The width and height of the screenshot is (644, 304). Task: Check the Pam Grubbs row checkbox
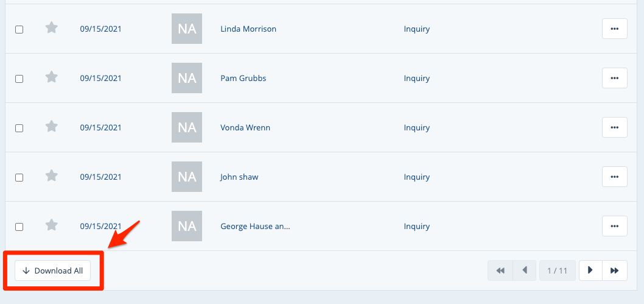pos(19,79)
